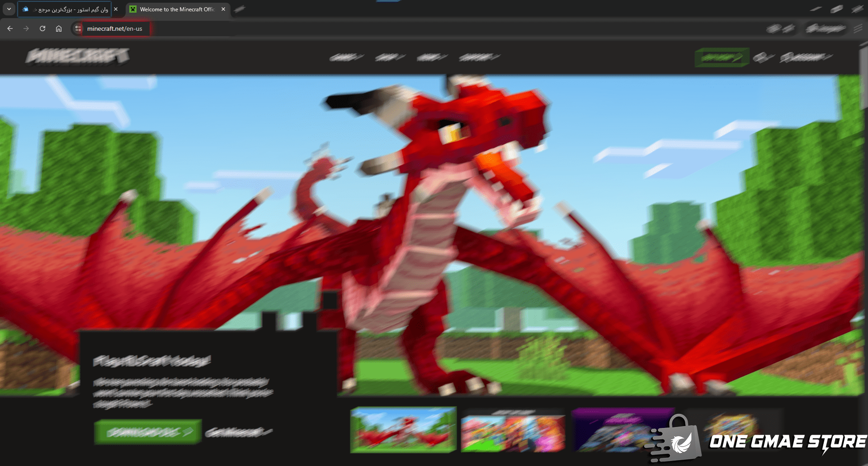The height and width of the screenshot is (466, 868).
Task: Select the Welcome to the Minecraft tab
Action: pos(176,9)
